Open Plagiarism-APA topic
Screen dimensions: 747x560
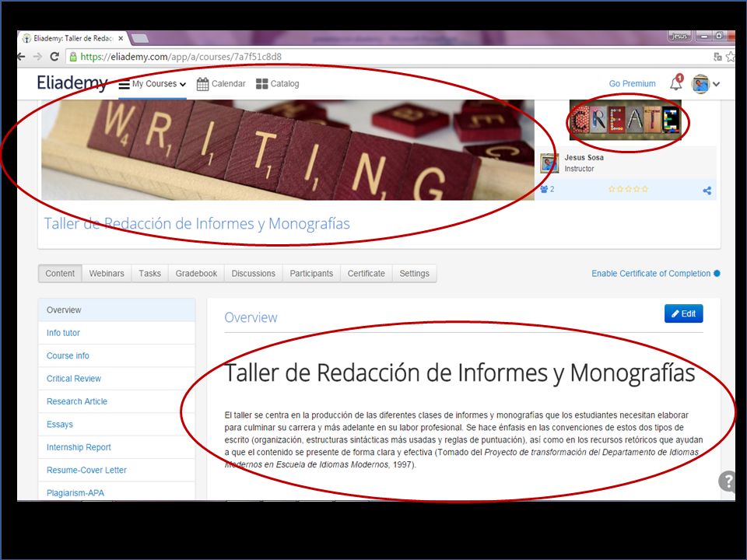click(x=117, y=492)
